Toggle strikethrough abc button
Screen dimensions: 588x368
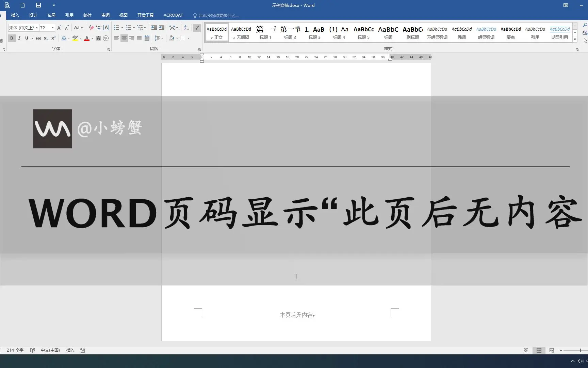pos(38,38)
